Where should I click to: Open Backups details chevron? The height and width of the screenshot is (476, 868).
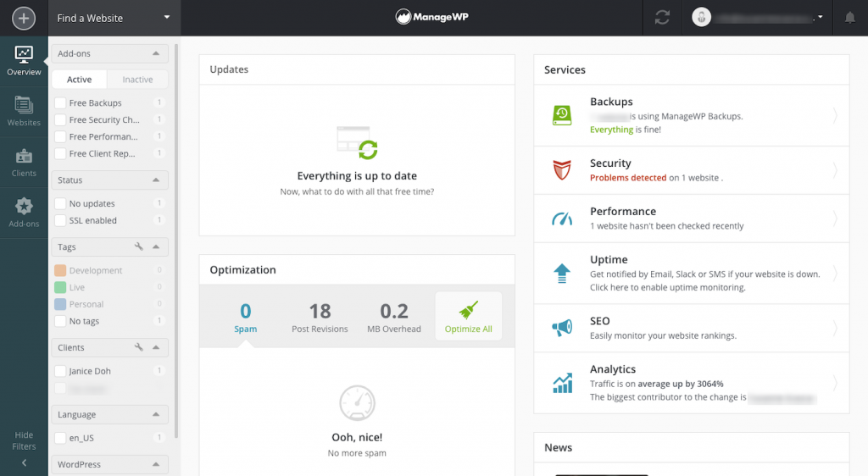pos(835,115)
